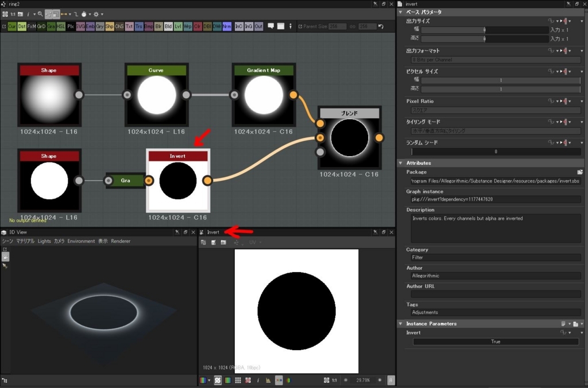
Task: Add a Text node with Txt button
Action: tap(129, 26)
